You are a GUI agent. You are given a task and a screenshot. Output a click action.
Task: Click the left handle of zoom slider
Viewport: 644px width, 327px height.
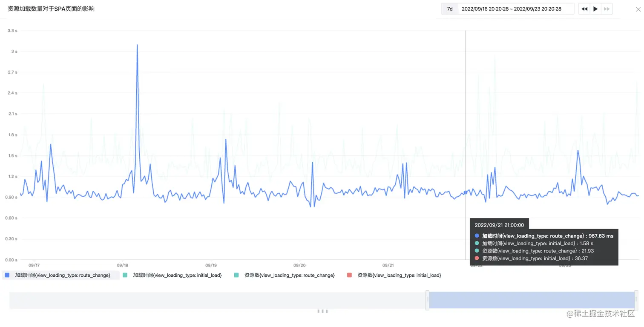(x=427, y=300)
